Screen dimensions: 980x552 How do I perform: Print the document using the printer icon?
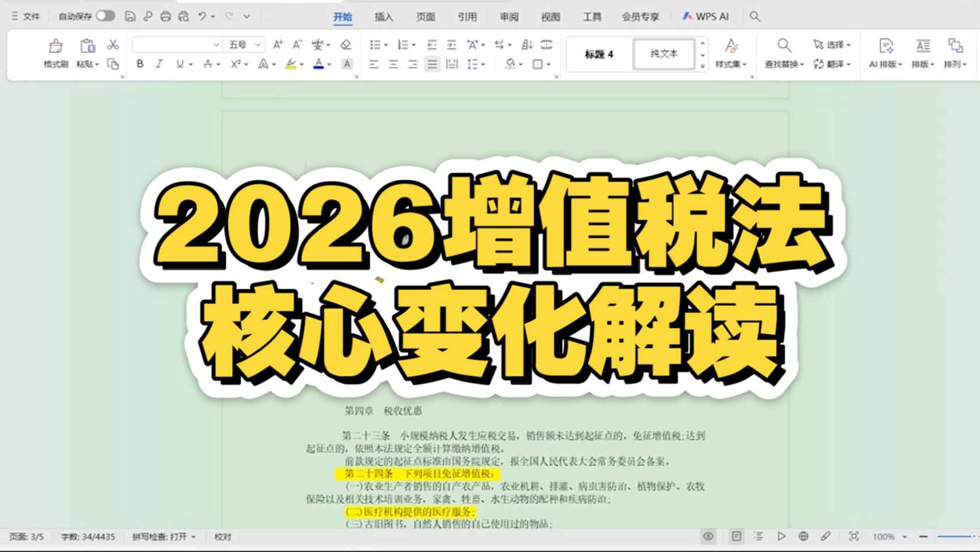(x=166, y=16)
